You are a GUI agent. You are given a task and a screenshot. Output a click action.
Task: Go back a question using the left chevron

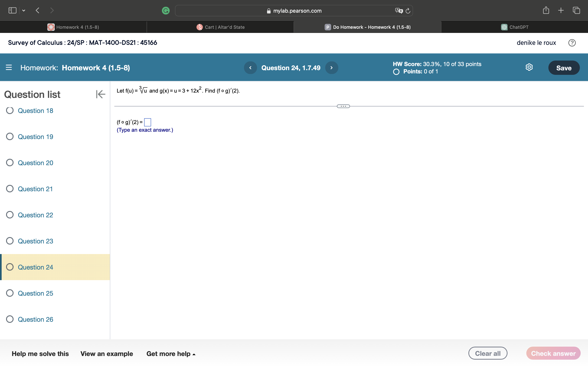click(x=250, y=67)
